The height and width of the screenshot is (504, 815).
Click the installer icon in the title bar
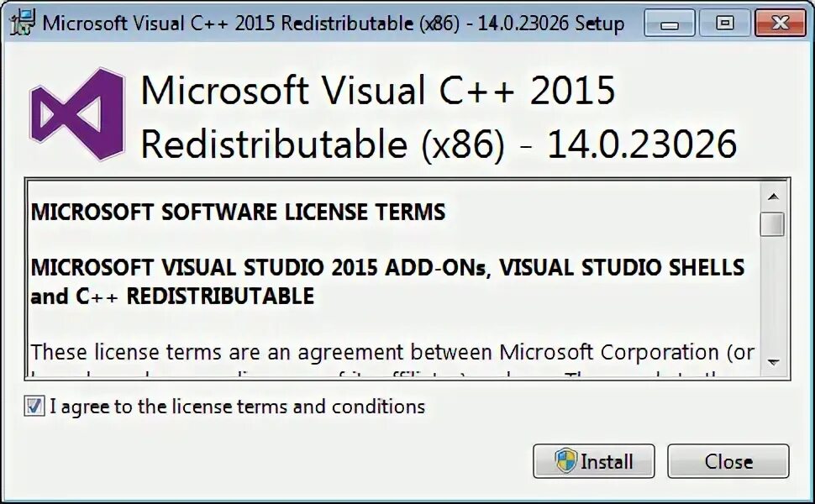tap(22, 23)
